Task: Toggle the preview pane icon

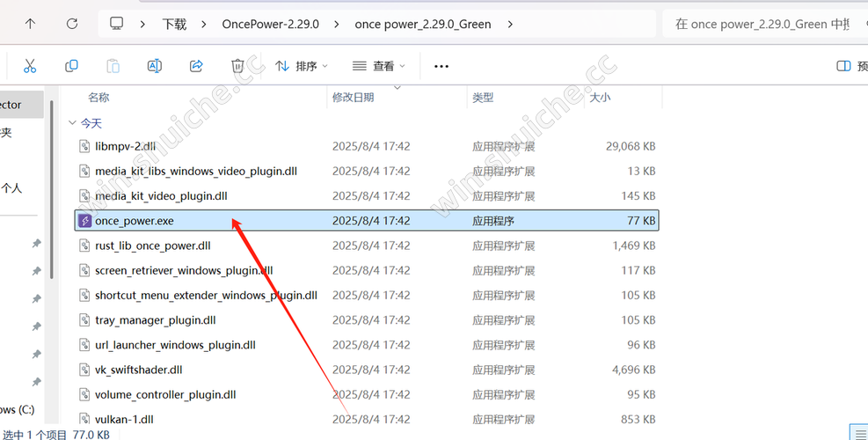Action: (843, 66)
